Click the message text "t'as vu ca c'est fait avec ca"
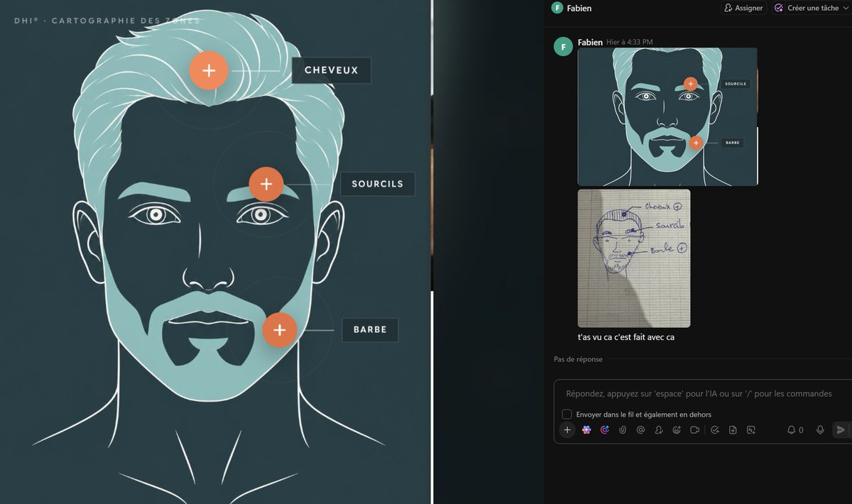The image size is (852, 504). point(626,337)
